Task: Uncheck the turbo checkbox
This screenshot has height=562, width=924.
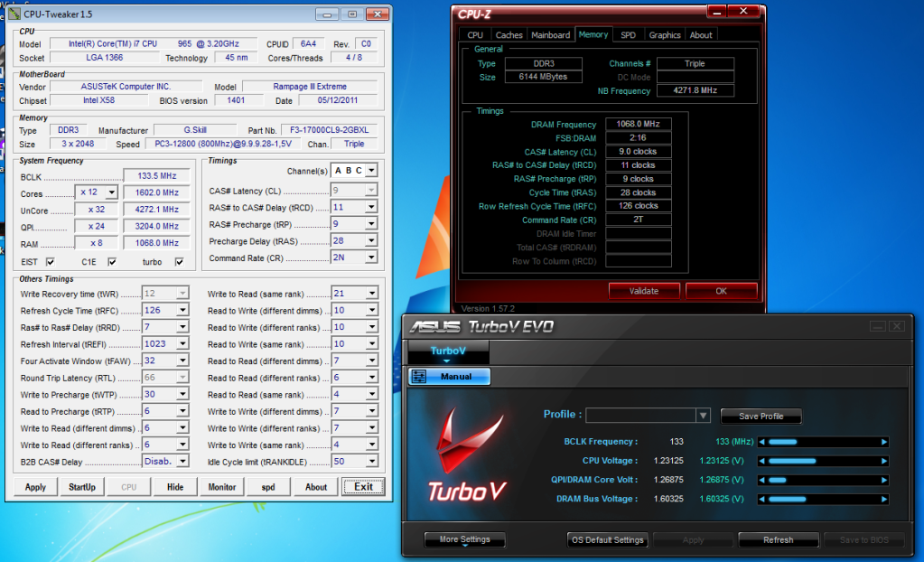Action: (x=179, y=262)
